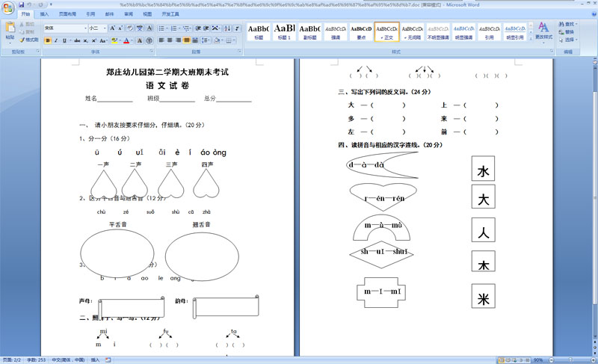
Task: Apply superscript formatting
Action: 94,40
